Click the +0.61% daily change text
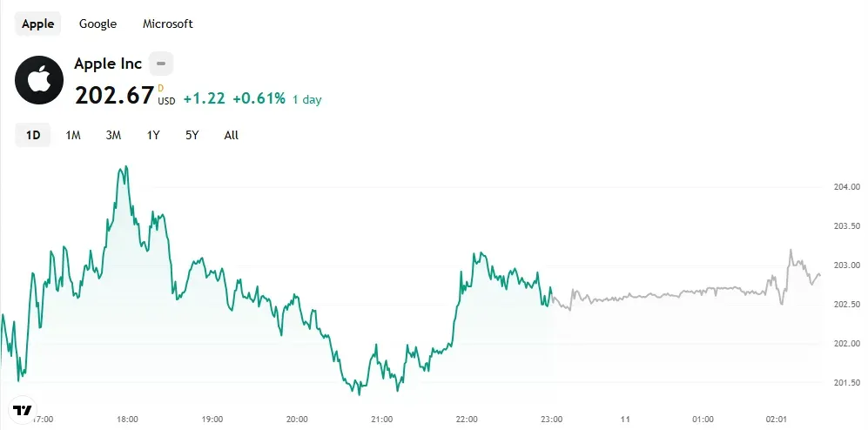 (x=259, y=98)
